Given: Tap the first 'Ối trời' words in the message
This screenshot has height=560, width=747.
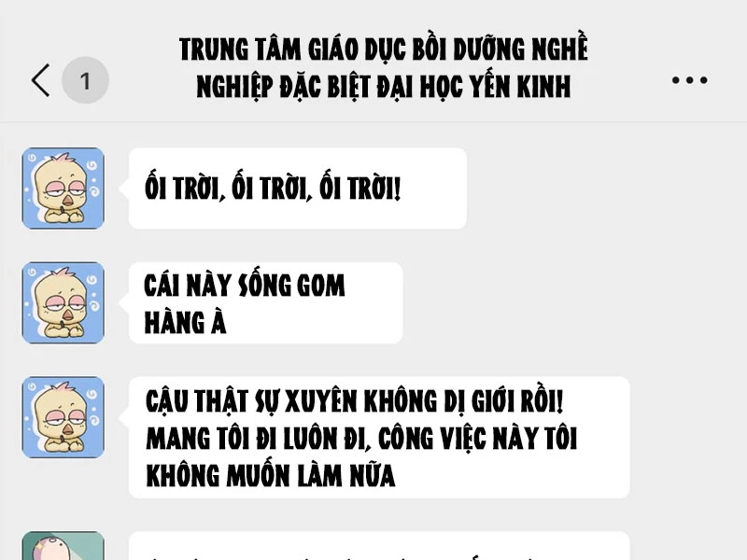Looking at the screenshot, I should click(184, 189).
